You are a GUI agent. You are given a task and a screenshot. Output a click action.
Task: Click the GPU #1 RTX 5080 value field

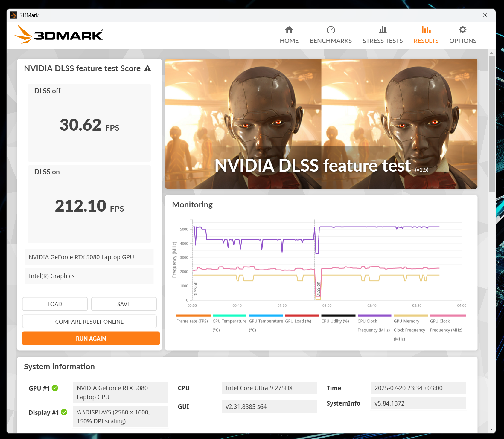click(x=121, y=392)
